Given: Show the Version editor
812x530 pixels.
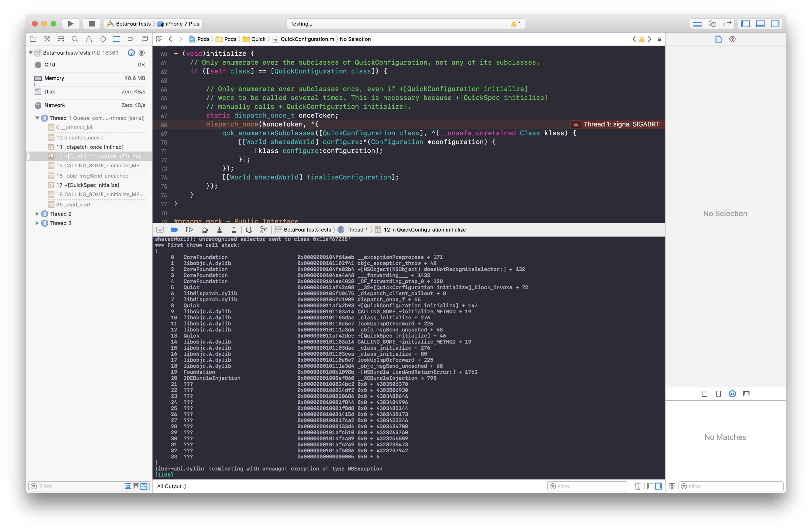Looking at the screenshot, I should point(727,23).
